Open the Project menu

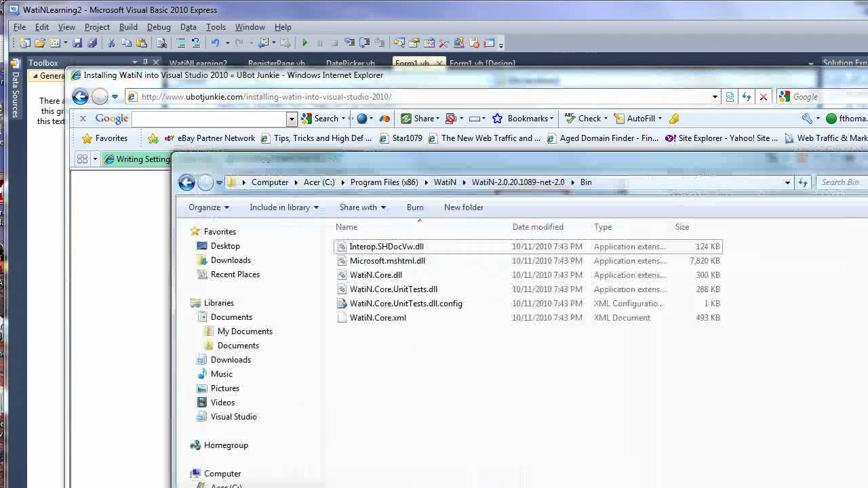point(97,27)
